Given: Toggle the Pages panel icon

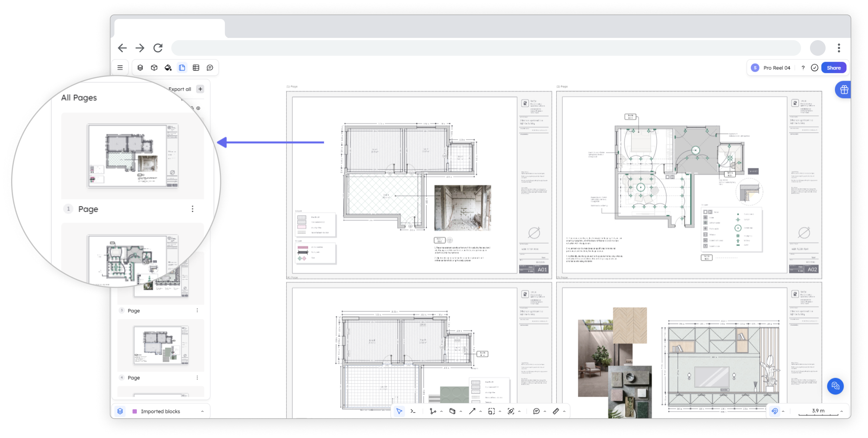Looking at the screenshot, I should (182, 68).
